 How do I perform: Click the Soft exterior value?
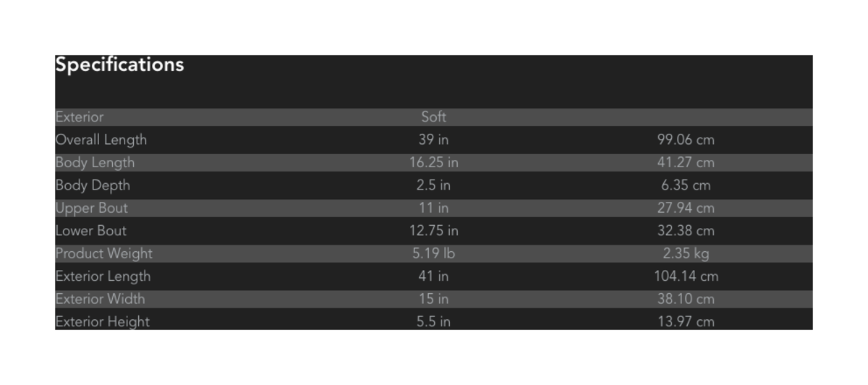(x=433, y=117)
